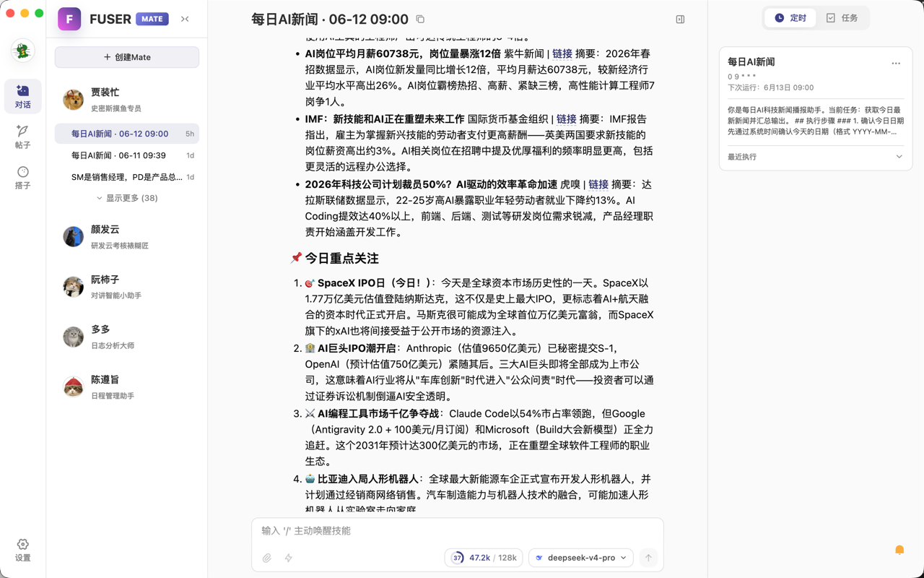The image size is (924, 578).
Task: Select 多多's avatar
Action: (x=73, y=337)
